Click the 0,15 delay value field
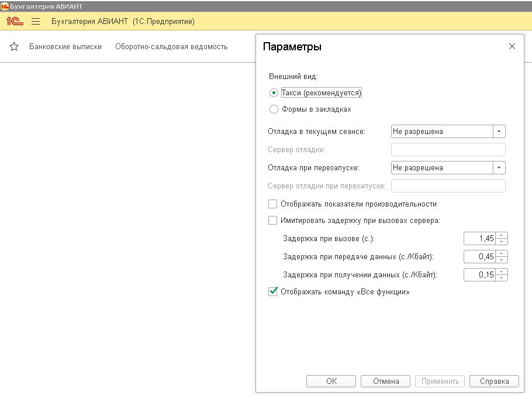The height and width of the screenshot is (395, 532). [480, 275]
